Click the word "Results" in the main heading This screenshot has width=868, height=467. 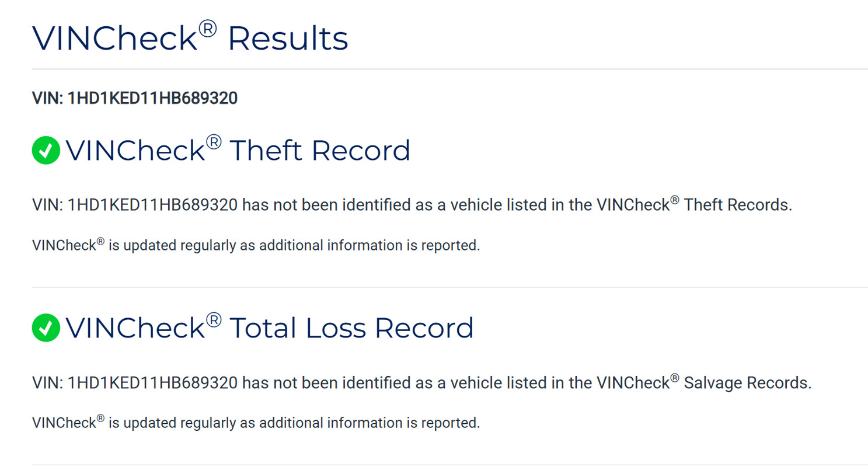288,39
